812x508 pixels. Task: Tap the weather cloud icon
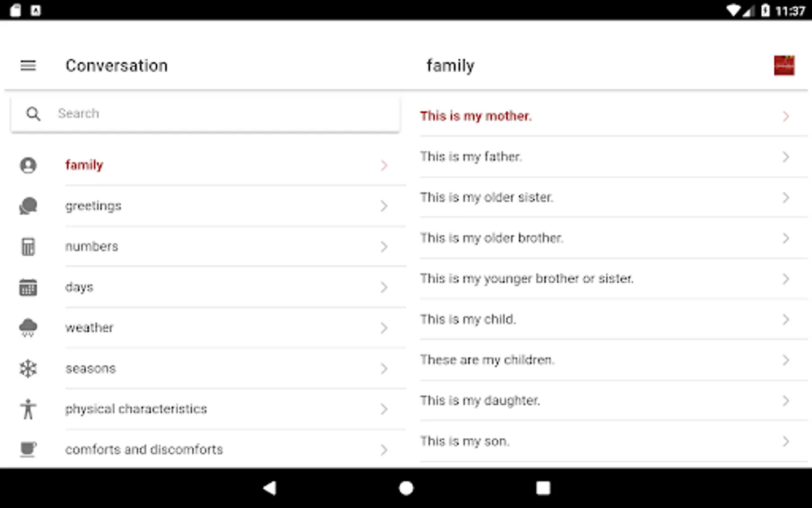[x=28, y=327]
